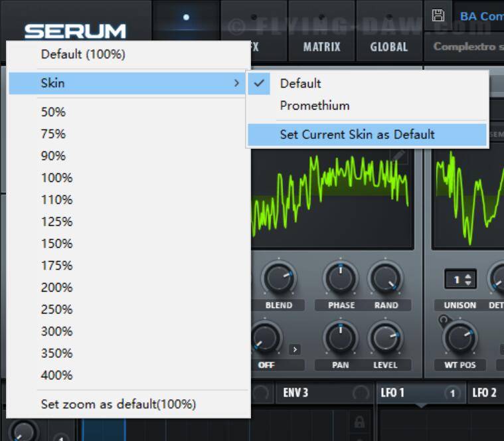Set zoom to 200%
Viewport: 504px width, 441px height.
click(128, 287)
